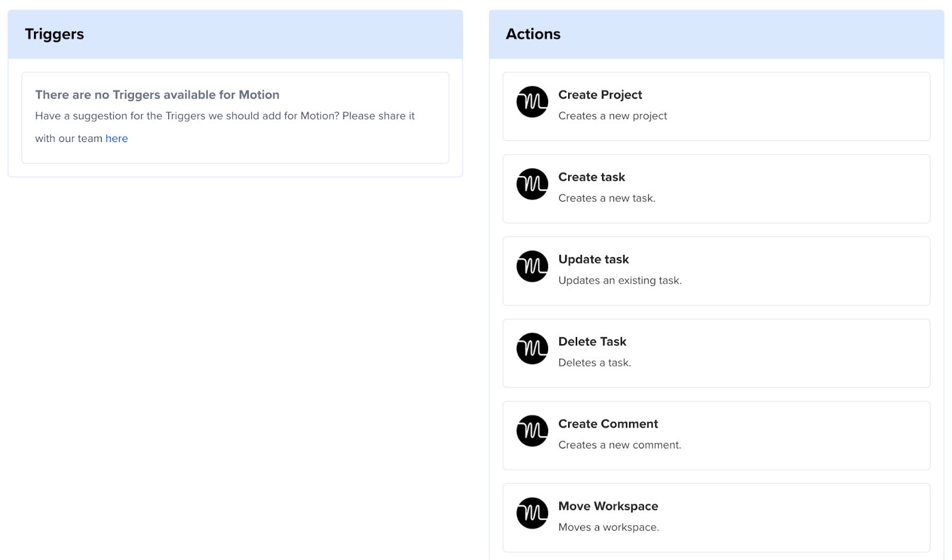Select the Create Comment action title
This screenshot has height=560, width=952.
[x=608, y=424]
